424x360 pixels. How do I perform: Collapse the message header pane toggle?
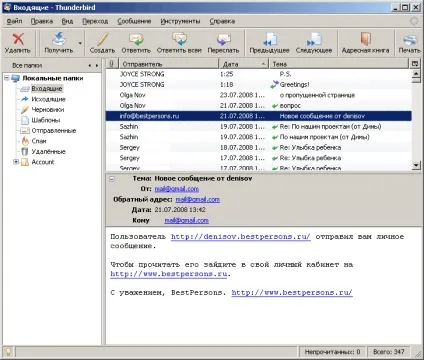(112, 179)
